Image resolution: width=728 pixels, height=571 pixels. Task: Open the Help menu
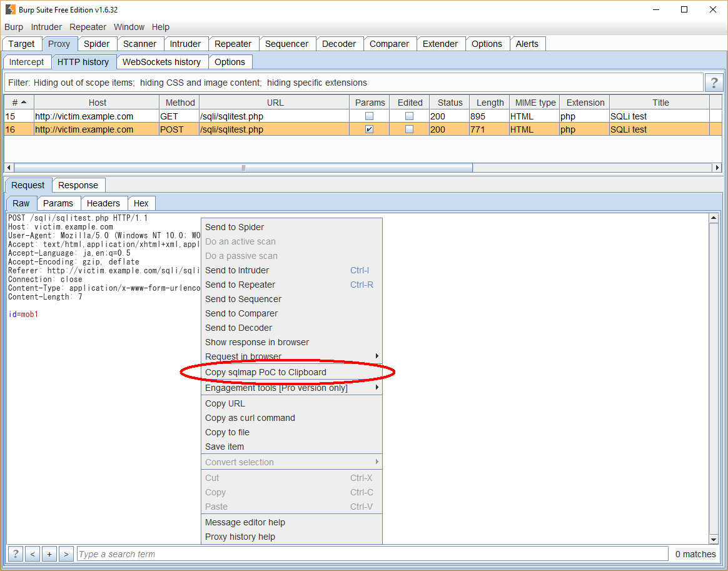coord(161,27)
